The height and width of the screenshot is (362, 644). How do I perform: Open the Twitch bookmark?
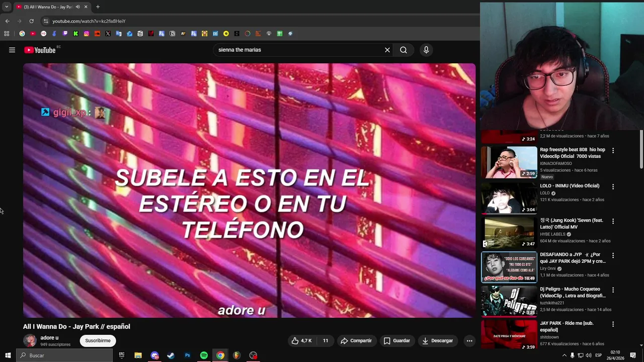pos(65,34)
